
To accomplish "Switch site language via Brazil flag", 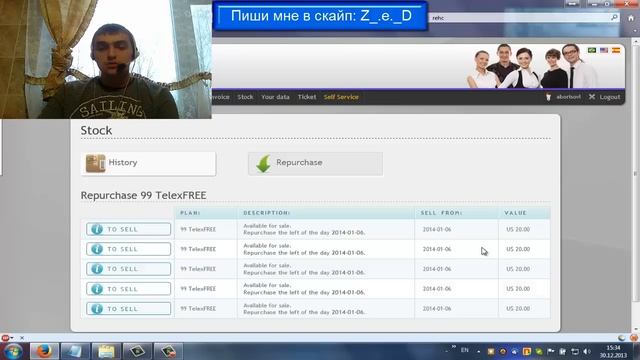I will [x=592, y=50].
